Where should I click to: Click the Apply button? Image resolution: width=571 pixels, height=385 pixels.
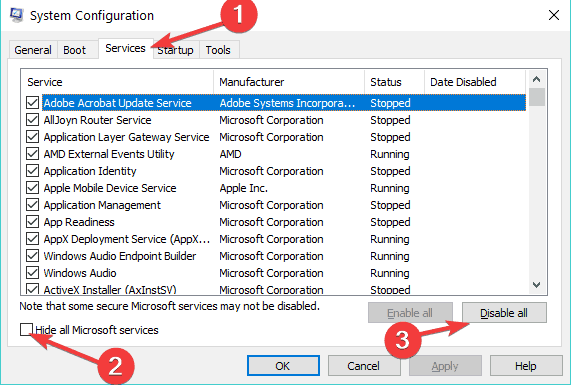pyautogui.click(x=445, y=366)
